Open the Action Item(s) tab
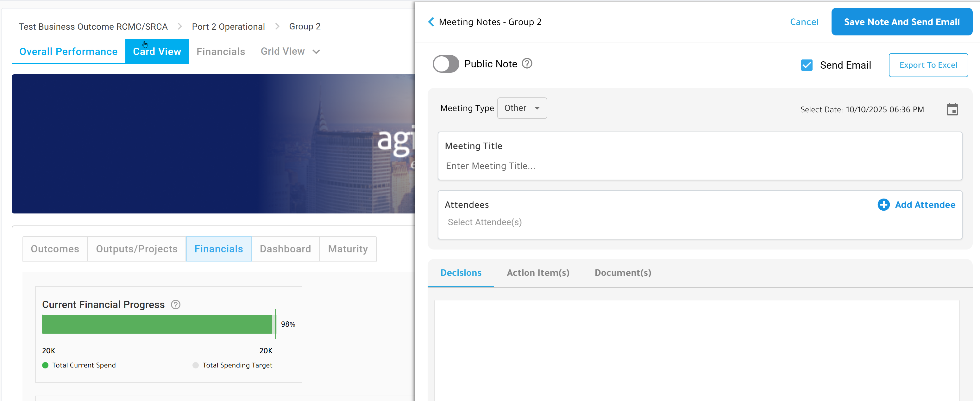 (x=538, y=273)
